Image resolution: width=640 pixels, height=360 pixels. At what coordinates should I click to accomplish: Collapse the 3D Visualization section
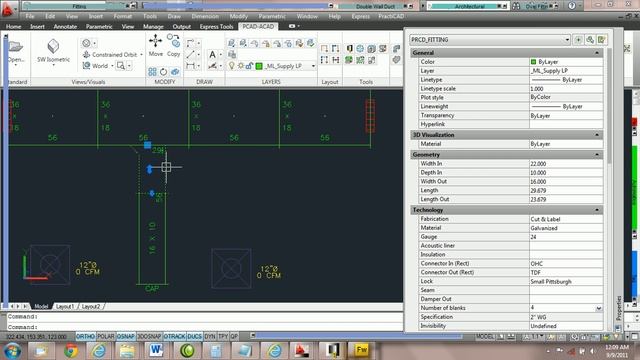click(x=597, y=135)
